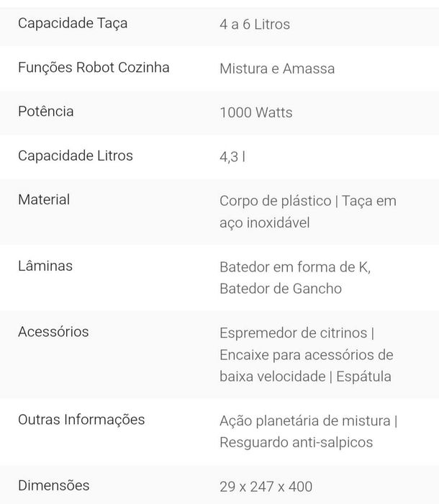Click the Outras Informações label
Image resolution: width=439 pixels, height=504 pixels.
[81, 420]
